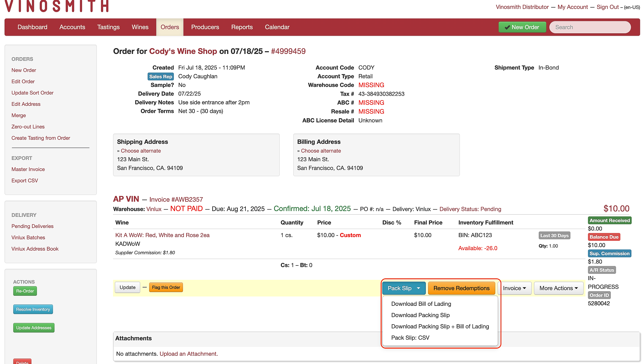Click Remove Redemptions
The height and width of the screenshot is (364, 644).
(x=461, y=288)
